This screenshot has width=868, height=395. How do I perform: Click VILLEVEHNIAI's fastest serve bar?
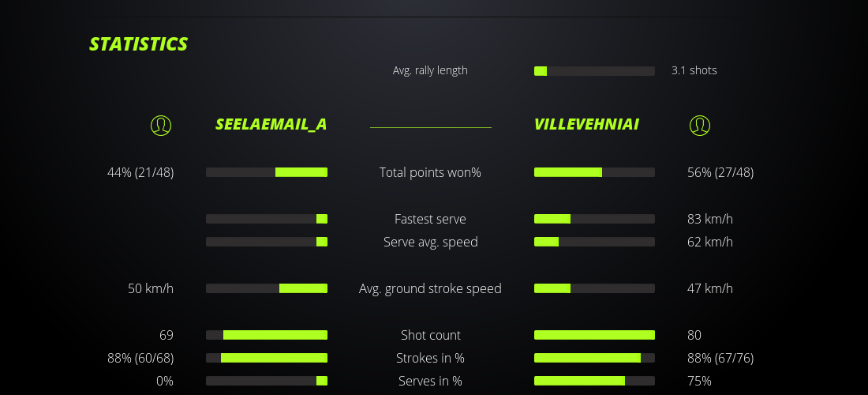[x=594, y=219]
